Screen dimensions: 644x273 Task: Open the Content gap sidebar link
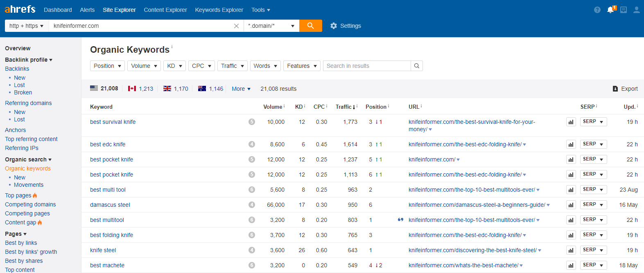[20, 222]
